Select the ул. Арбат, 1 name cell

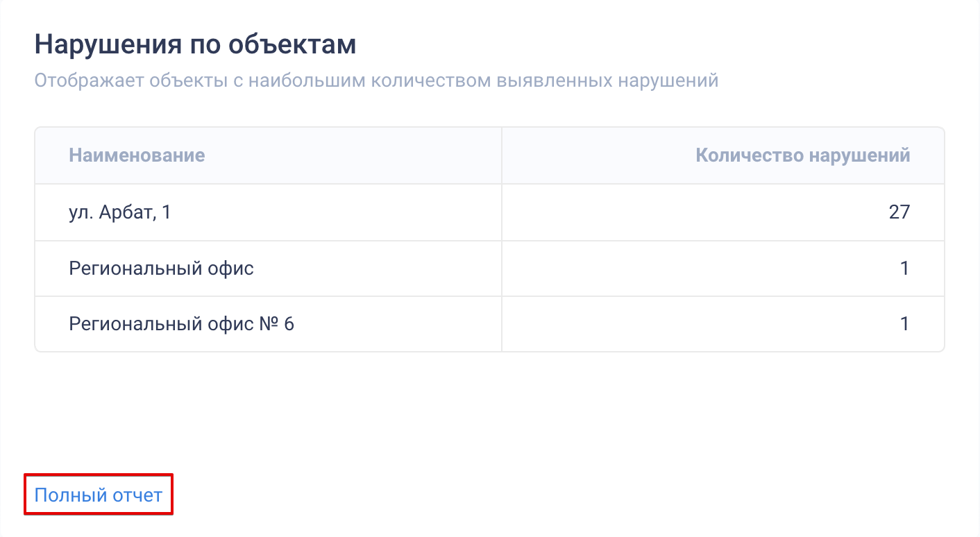tap(268, 212)
